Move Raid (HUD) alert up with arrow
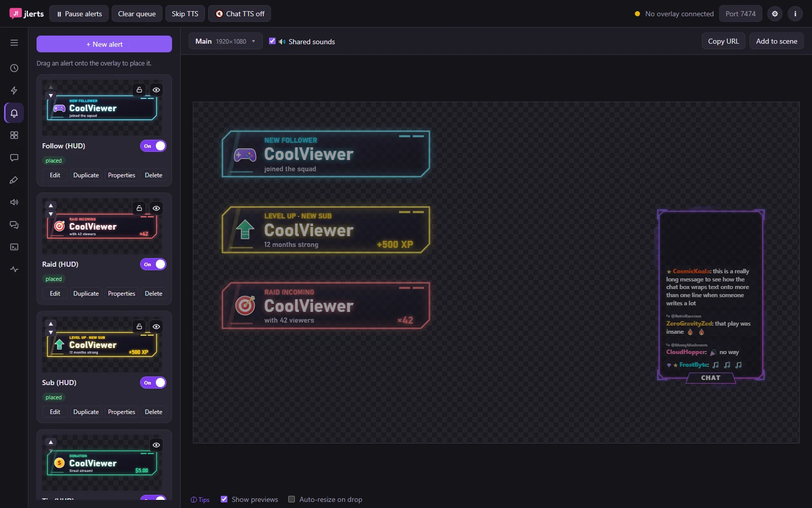This screenshot has height=508, width=812. click(x=51, y=206)
